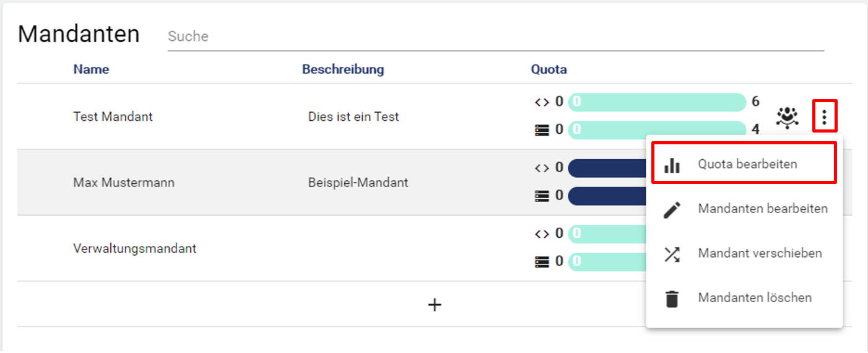Viewport: 868px width, 353px height.
Task: Click the top quota progress bar of Test Mandant
Action: click(656, 102)
